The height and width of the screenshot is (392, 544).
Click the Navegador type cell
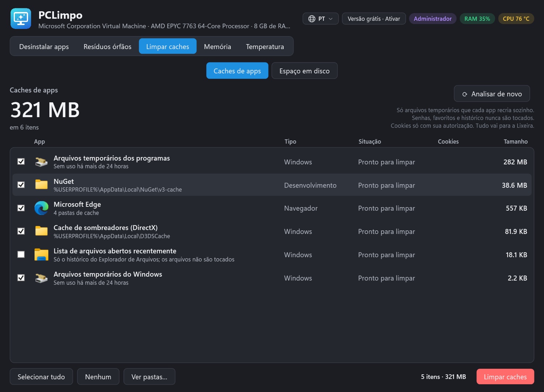click(301, 208)
